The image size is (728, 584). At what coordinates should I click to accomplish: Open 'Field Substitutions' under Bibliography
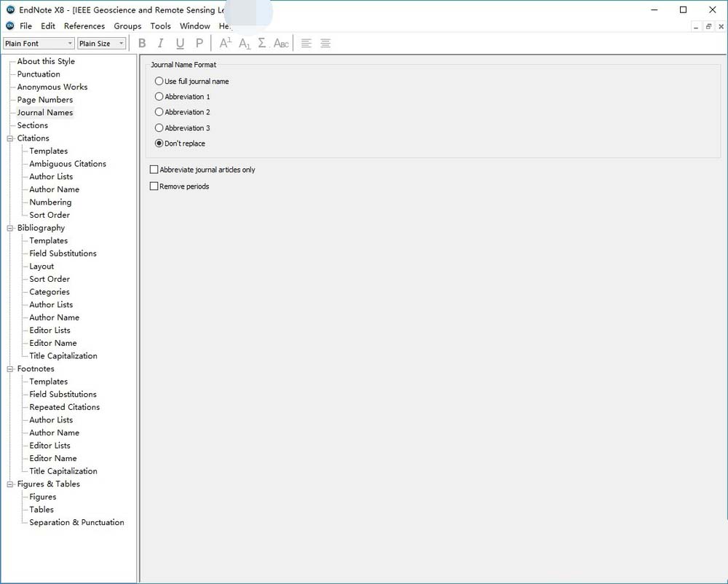point(63,253)
